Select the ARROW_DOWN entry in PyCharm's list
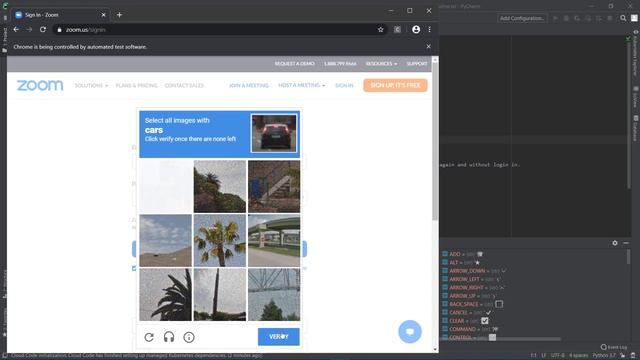 click(474, 271)
